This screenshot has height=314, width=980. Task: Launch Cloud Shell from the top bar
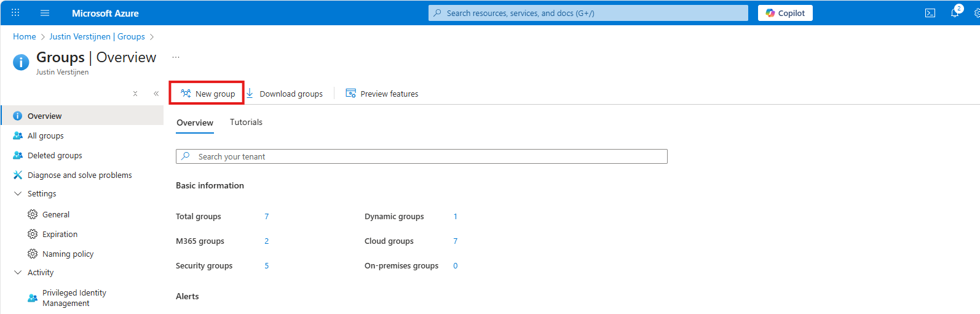pos(930,13)
